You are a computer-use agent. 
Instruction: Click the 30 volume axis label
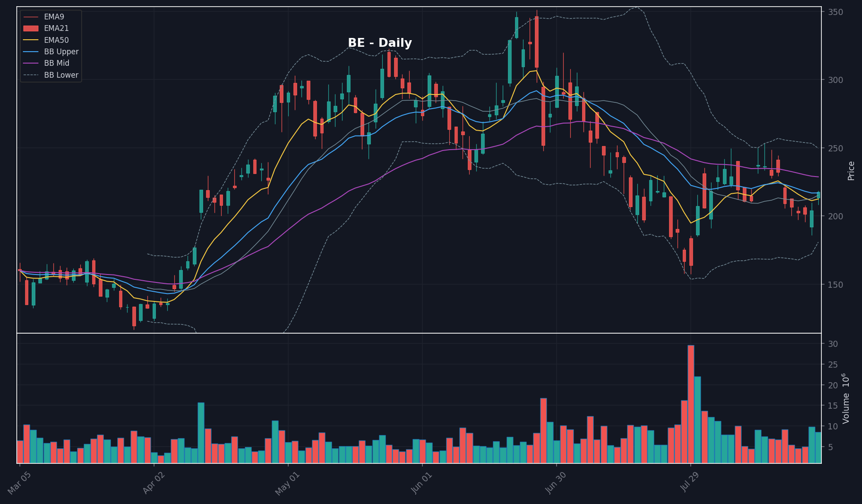pyautogui.click(x=833, y=344)
